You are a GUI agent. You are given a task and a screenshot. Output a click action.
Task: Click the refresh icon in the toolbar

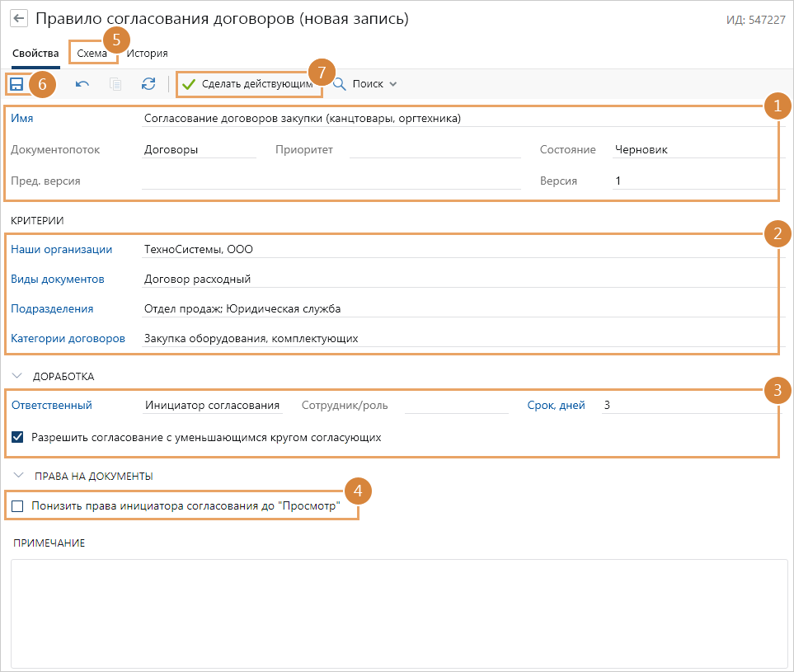pyautogui.click(x=148, y=84)
